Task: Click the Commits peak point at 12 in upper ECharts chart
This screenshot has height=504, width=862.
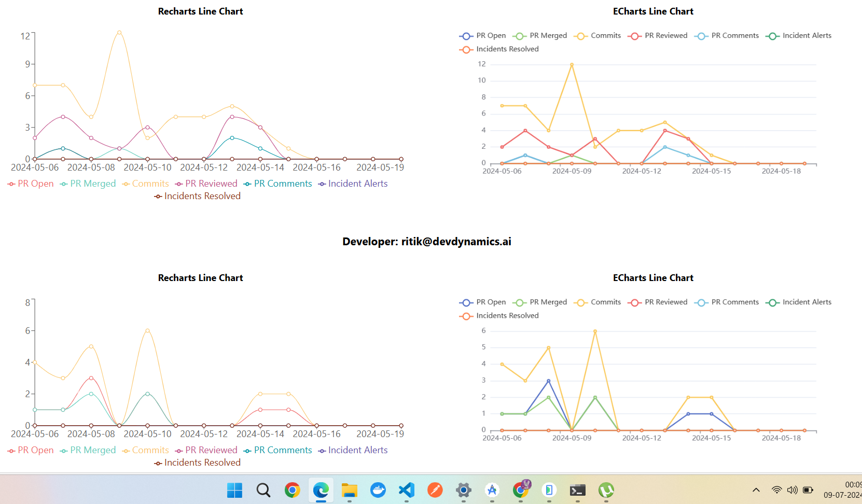Action: [572, 65]
